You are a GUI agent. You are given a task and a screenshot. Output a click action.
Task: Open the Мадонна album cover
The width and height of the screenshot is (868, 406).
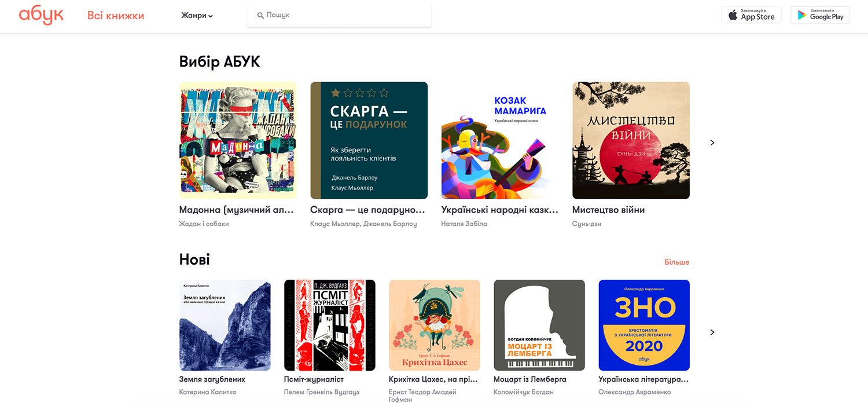238,140
